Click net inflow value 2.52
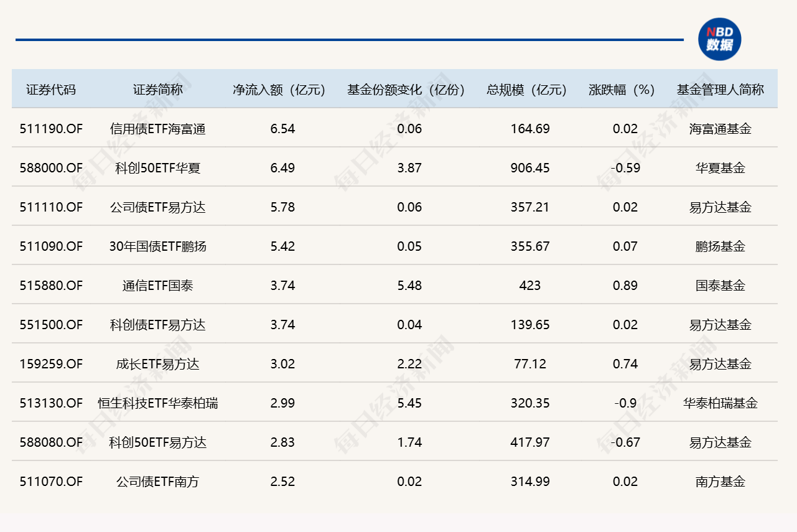797x532 pixels. pyautogui.click(x=283, y=482)
